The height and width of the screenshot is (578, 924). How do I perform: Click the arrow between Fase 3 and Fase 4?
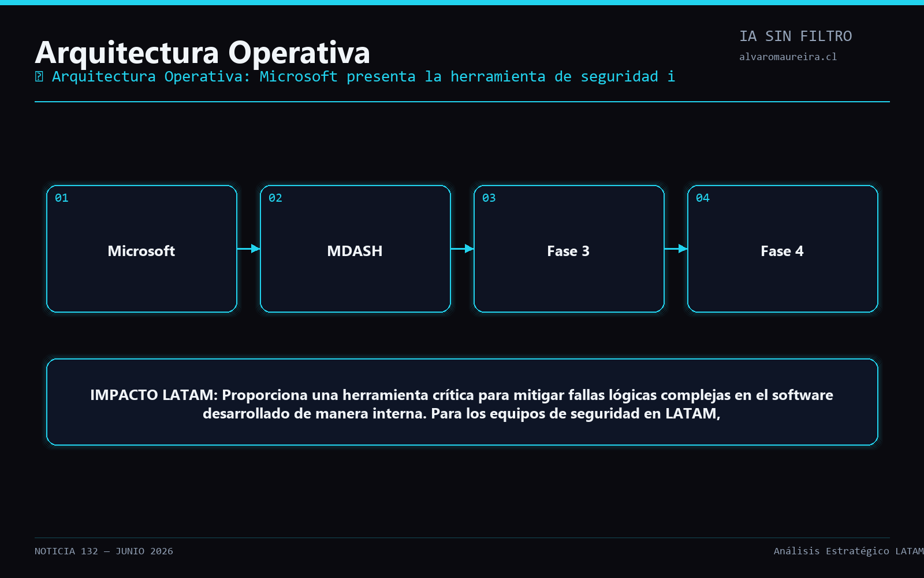[x=676, y=249]
